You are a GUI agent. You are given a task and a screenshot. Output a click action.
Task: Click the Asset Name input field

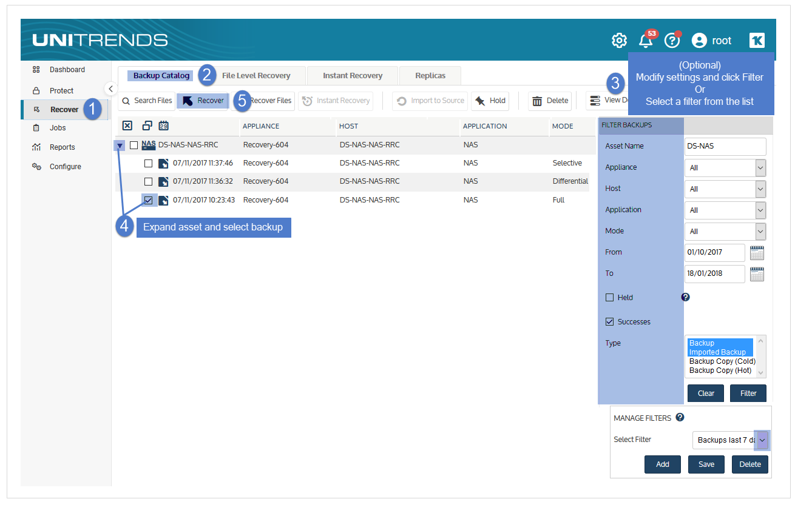coord(725,147)
